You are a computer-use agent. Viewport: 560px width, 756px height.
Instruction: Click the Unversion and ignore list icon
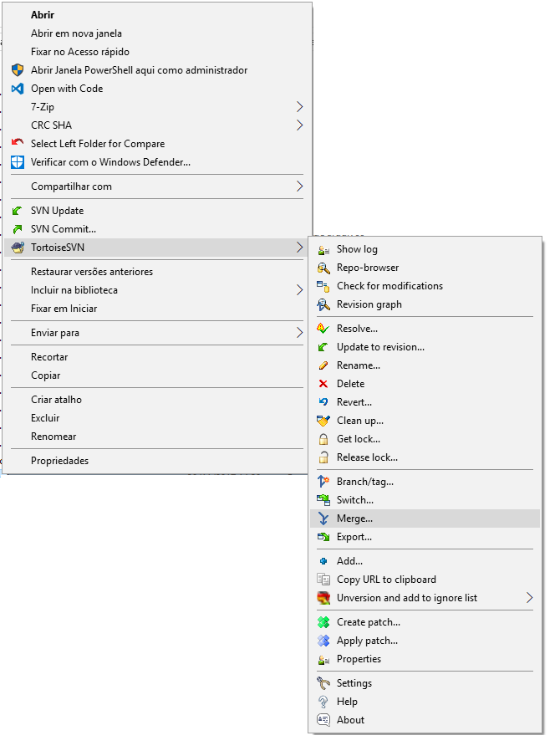click(x=323, y=598)
